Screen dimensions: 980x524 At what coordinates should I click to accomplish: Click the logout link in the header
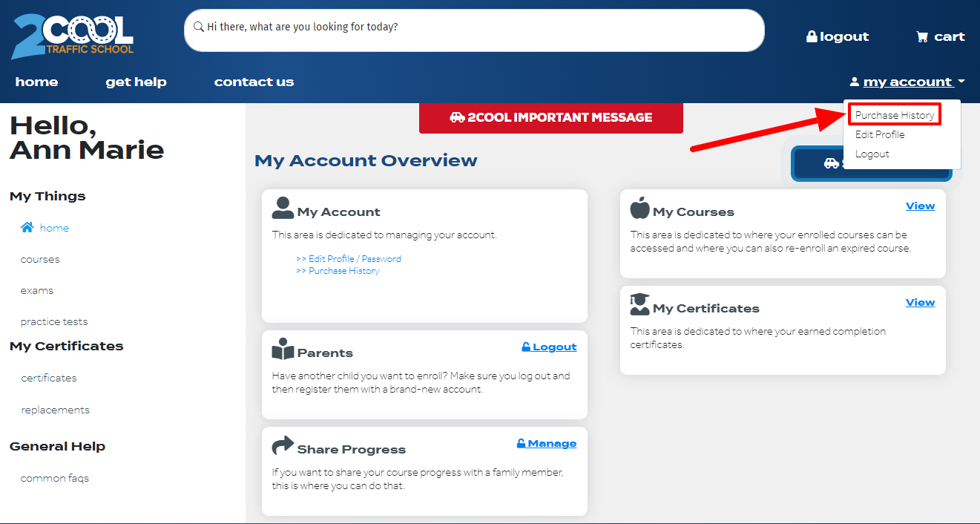pyautogui.click(x=838, y=36)
